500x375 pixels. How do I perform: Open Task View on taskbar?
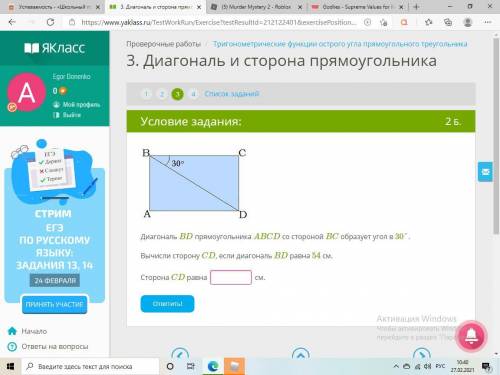190,366
